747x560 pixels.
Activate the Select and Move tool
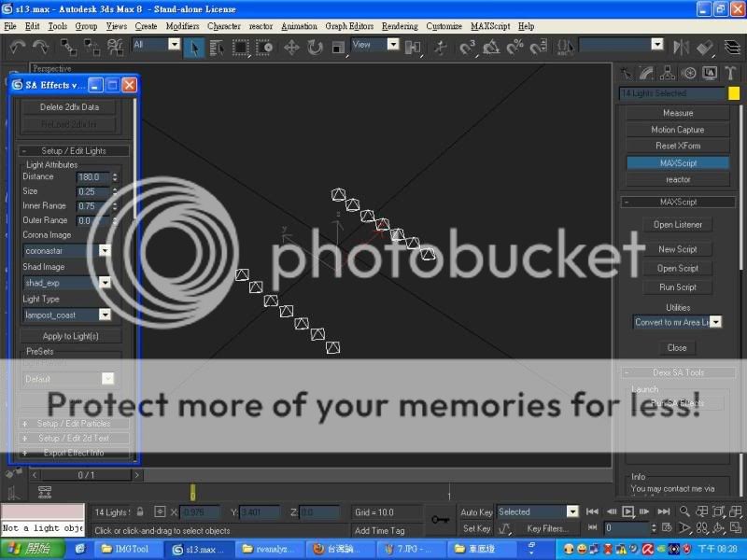coord(291,47)
